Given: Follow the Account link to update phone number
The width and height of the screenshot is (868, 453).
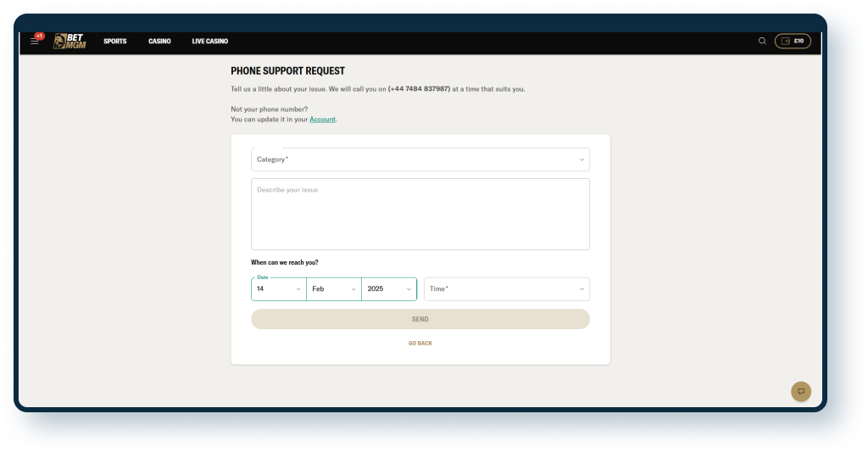Looking at the screenshot, I should click(322, 120).
